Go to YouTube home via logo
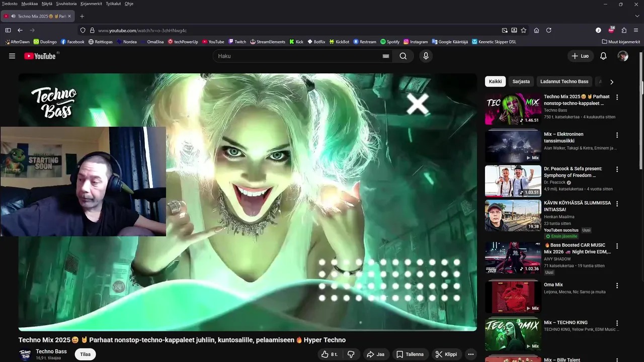Viewport: 644px width, 362px height. pyautogui.click(x=40, y=56)
